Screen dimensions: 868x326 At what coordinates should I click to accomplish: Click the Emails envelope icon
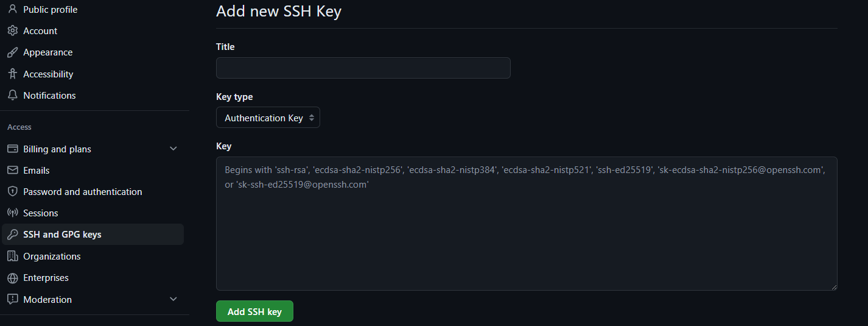point(12,171)
